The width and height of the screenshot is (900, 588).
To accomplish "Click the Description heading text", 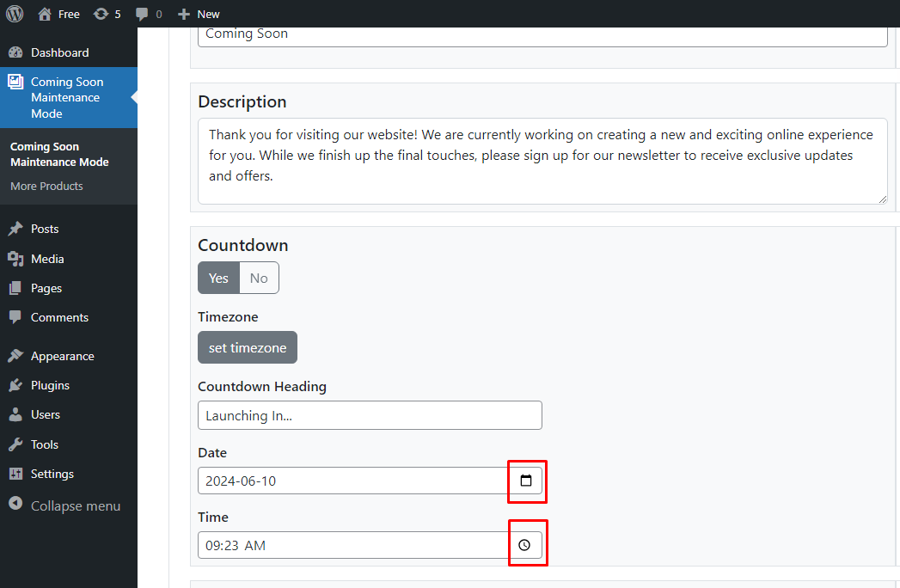I will click(x=242, y=101).
